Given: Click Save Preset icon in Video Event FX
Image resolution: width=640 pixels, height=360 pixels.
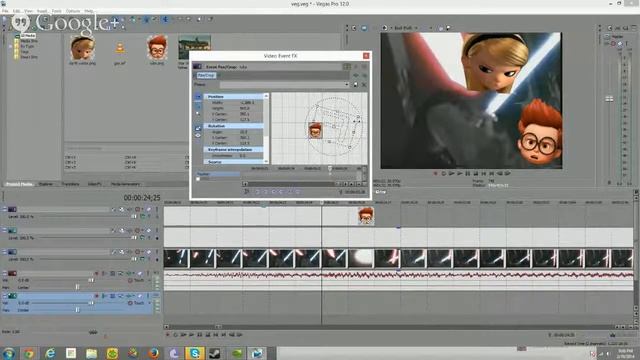Looking at the screenshot, I should pos(356,84).
